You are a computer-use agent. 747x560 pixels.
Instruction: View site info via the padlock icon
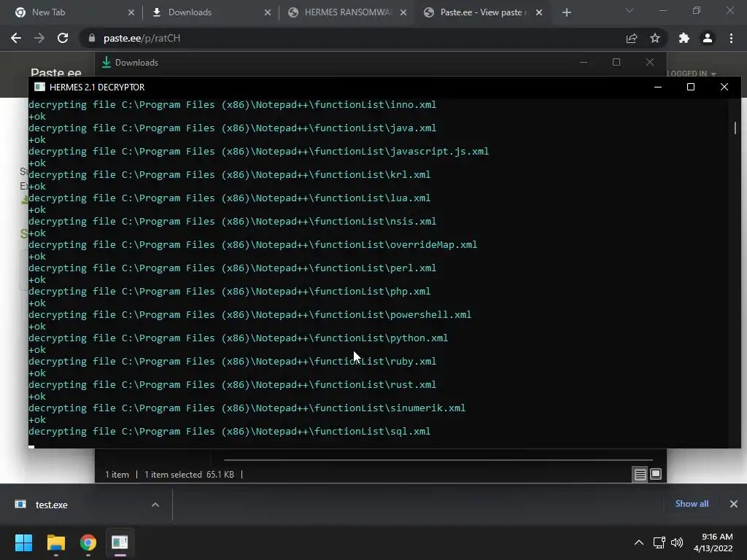[x=92, y=38]
